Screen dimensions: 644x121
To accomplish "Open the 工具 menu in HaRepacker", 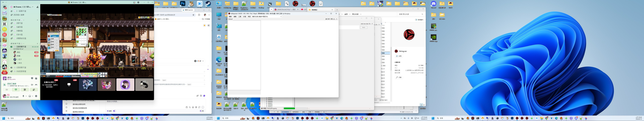I will [240, 17].
